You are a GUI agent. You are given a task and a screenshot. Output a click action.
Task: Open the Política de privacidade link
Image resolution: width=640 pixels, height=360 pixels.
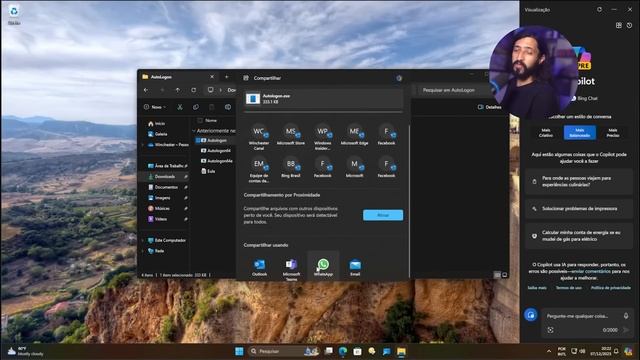[611, 288]
